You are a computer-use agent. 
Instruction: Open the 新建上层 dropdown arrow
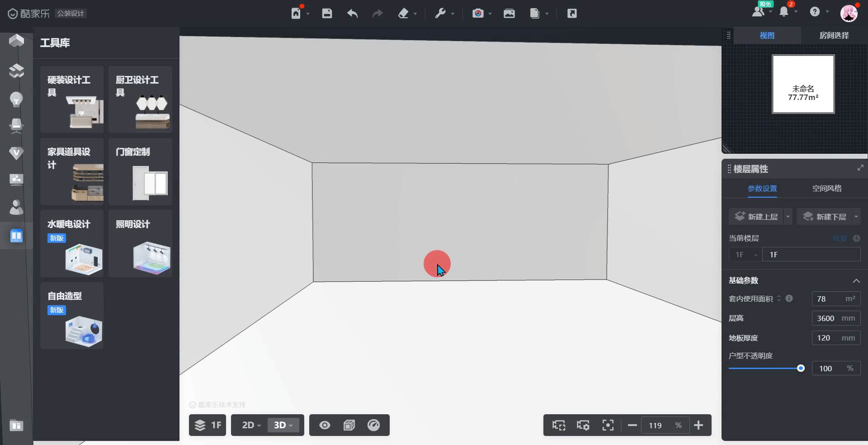click(x=788, y=217)
